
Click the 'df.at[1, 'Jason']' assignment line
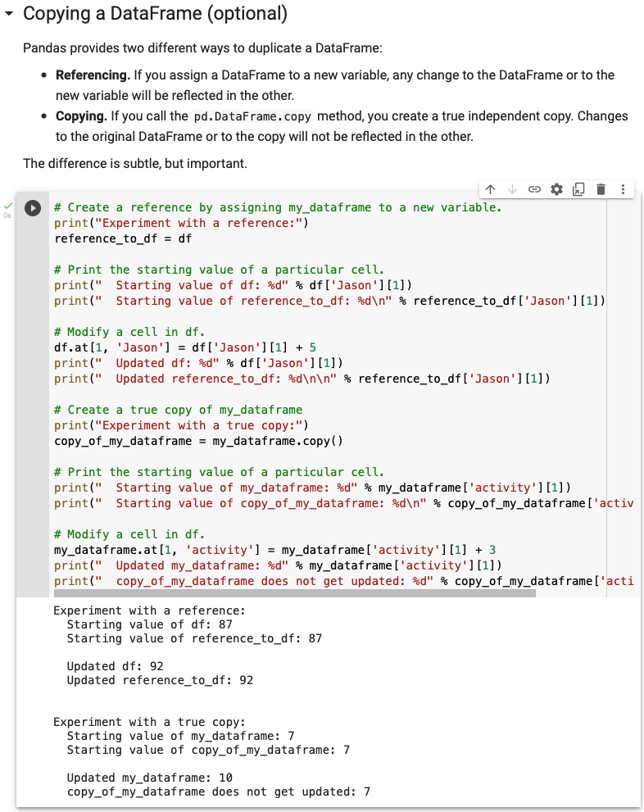pos(185,347)
